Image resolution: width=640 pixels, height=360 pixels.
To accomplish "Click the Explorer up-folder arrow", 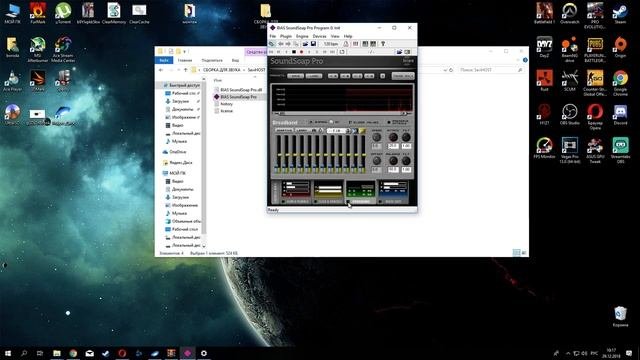I will pos(185,70).
